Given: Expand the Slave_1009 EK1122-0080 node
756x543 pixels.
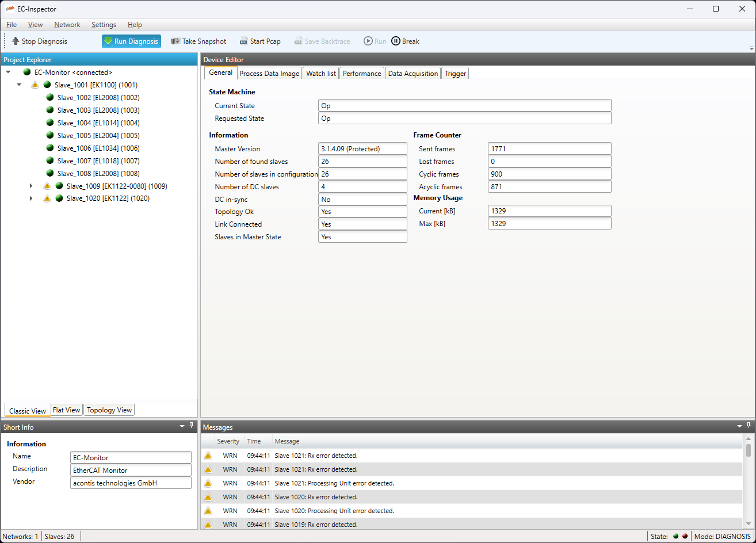Looking at the screenshot, I should pyautogui.click(x=31, y=186).
